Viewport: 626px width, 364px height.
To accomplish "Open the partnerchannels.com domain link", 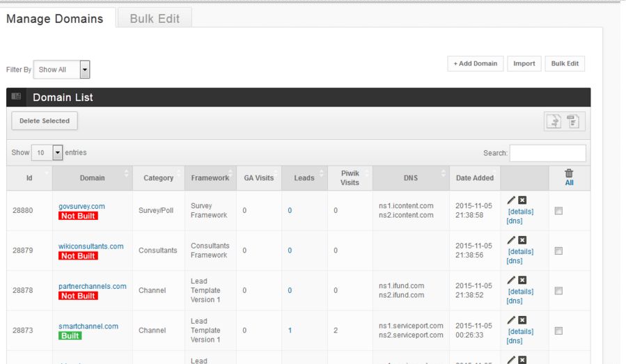I will click(x=92, y=286).
